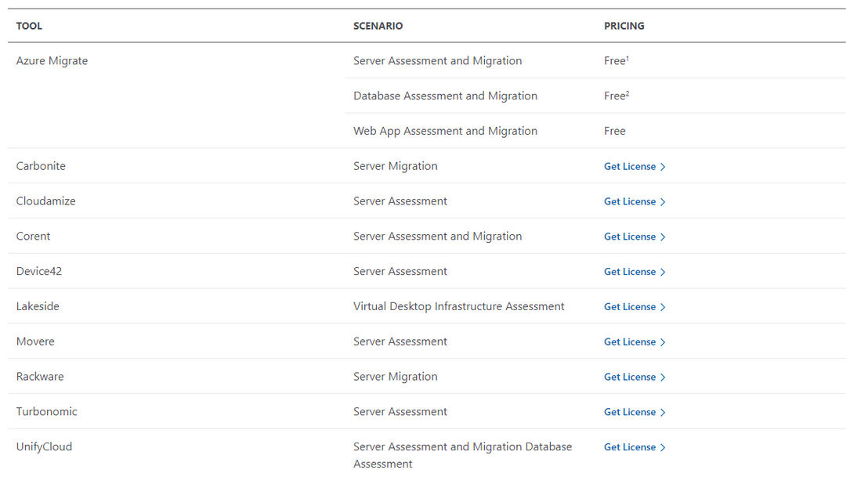
Task: Open Get License link for Movere
Action: click(635, 342)
